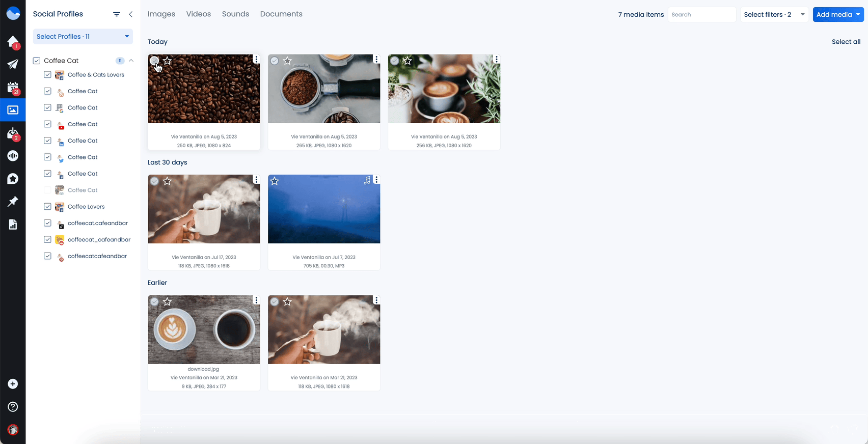This screenshot has height=444, width=868.
Task: Click the Coffee & Cats Lovers profile name
Action: (96, 74)
